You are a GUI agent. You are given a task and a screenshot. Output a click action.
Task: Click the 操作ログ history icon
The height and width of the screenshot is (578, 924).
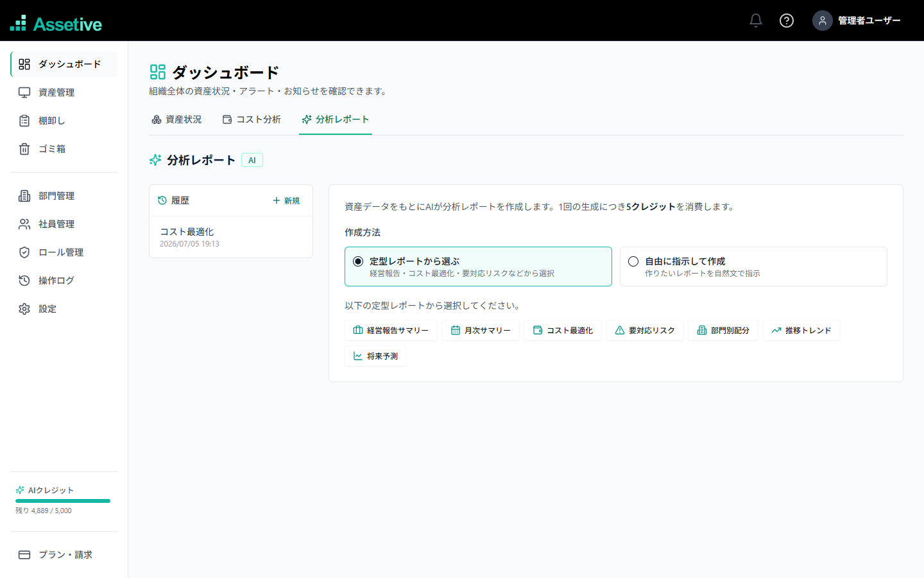click(x=24, y=281)
